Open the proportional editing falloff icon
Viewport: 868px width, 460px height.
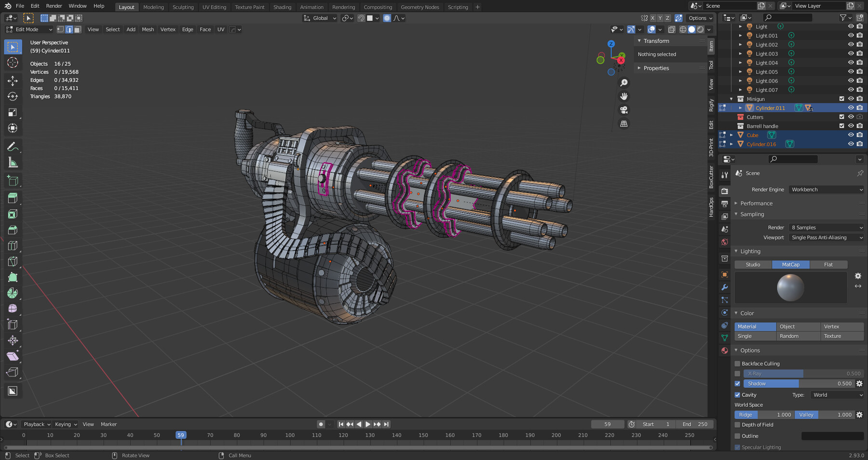pyautogui.click(x=396, y=18)
